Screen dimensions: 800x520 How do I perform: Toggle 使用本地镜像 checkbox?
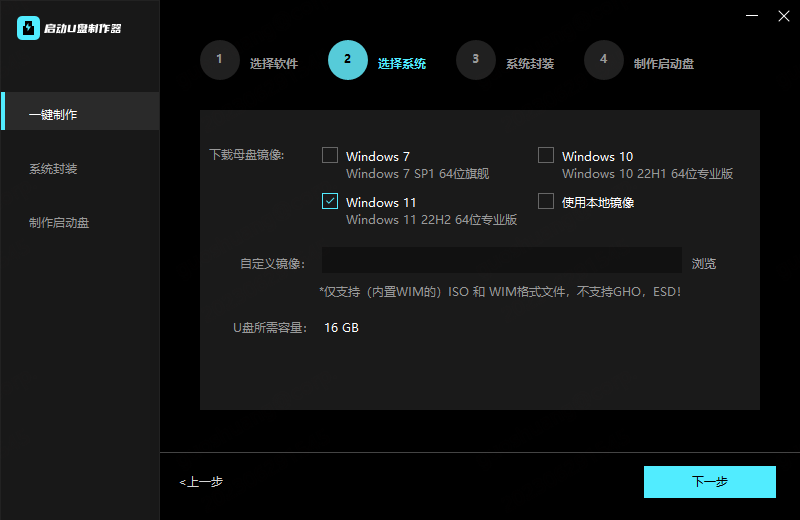pyautogui.click(x=546, y=201)
